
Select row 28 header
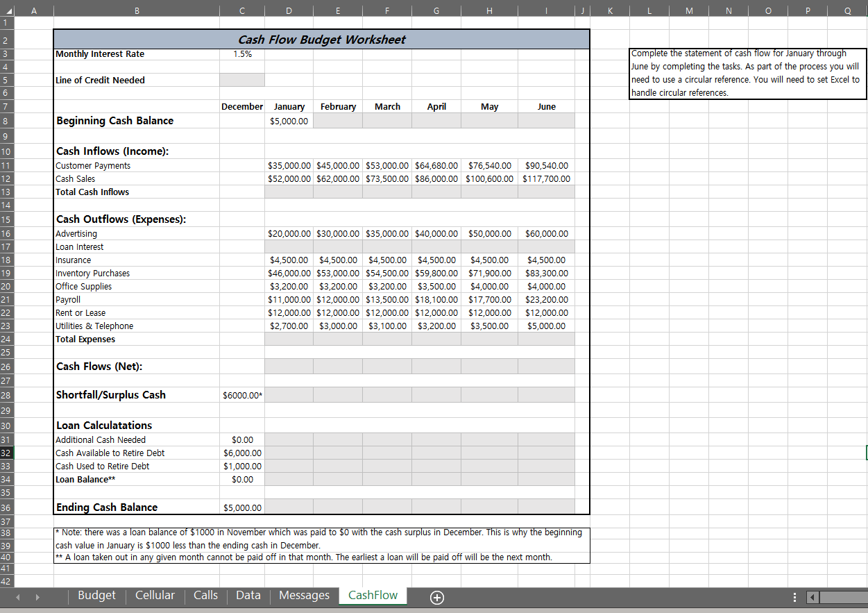click(x=6, y=395)
